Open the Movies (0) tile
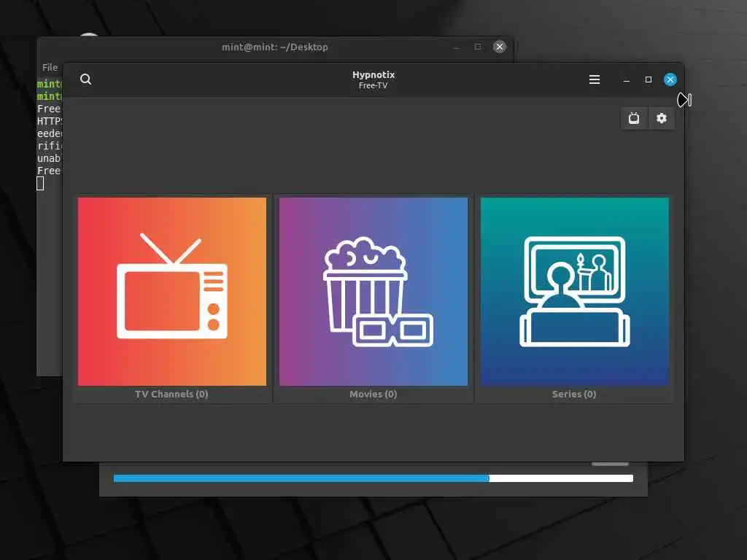Screen dimensions: 747x560 tap(373, 298)
